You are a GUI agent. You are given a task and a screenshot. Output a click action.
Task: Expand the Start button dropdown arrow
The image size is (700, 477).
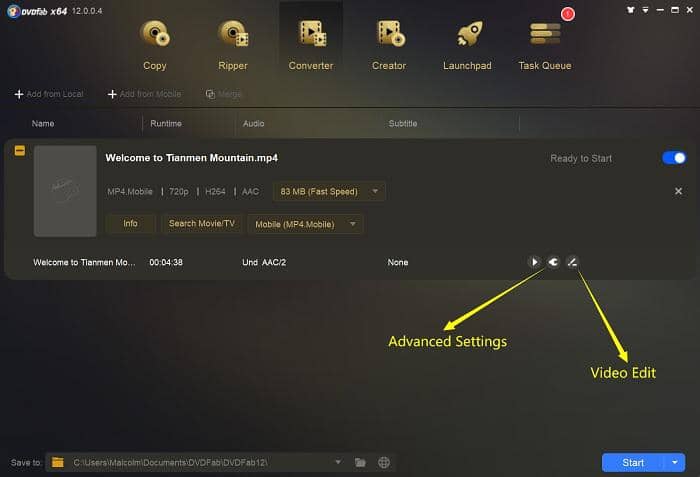coord(675,463)
